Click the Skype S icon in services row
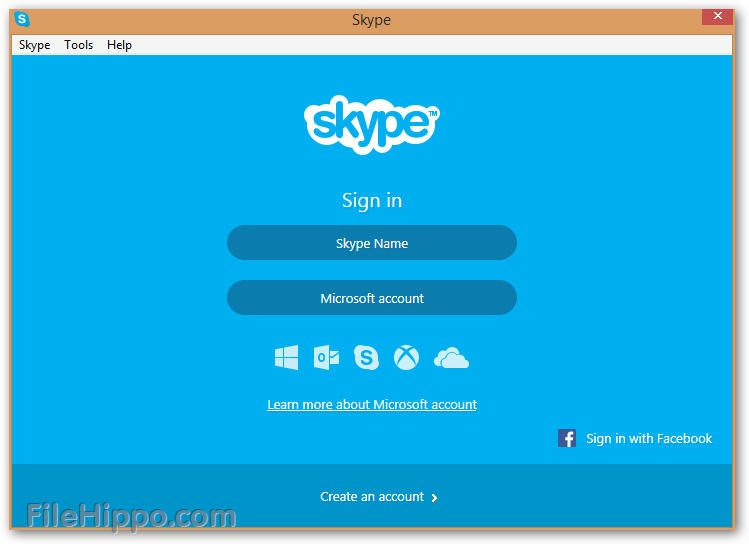 tap(366, 357)
